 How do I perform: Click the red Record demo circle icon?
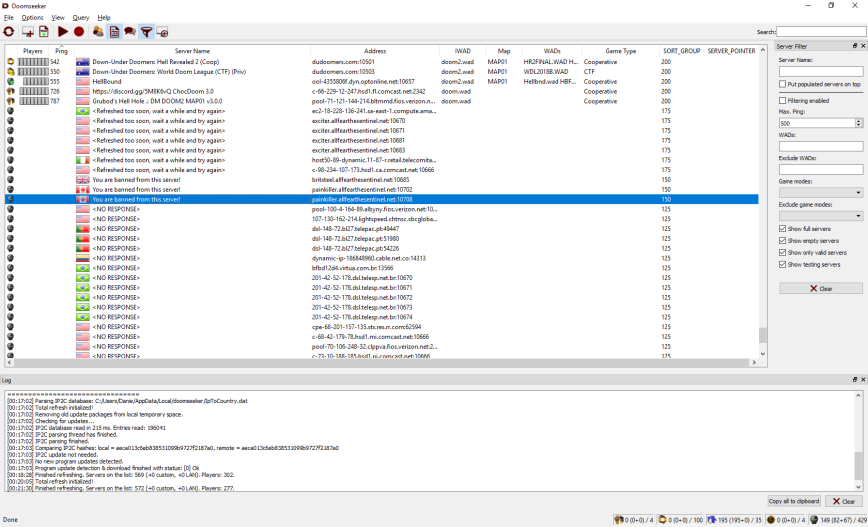pyautogui.click(x=79, y=32)
